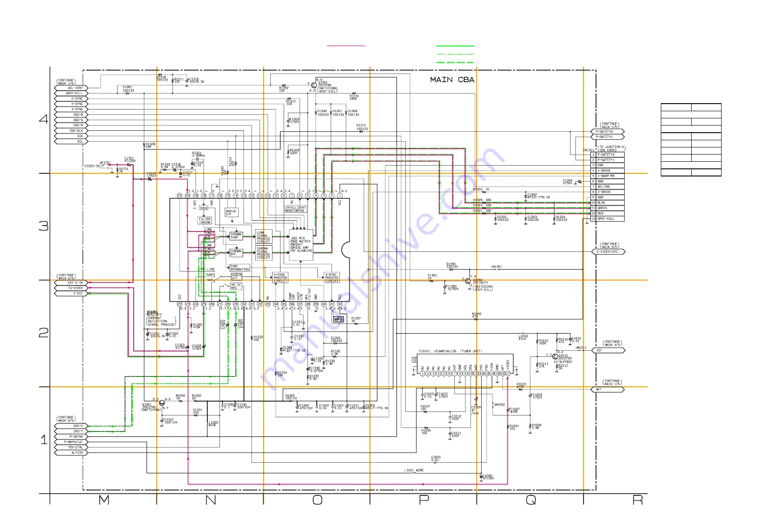
Task: Select CN1301 pin 4 H-DRIVE
Action: 607,171
